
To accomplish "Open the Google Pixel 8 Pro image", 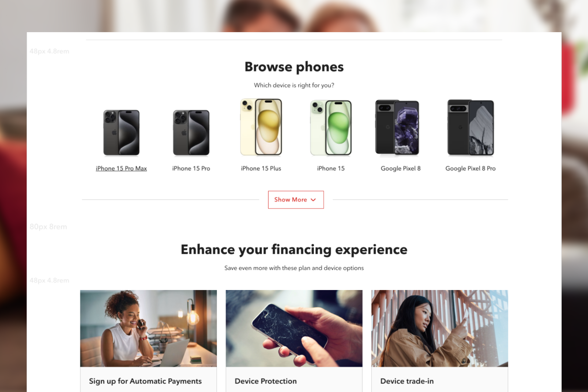I will tap(470, 127).
